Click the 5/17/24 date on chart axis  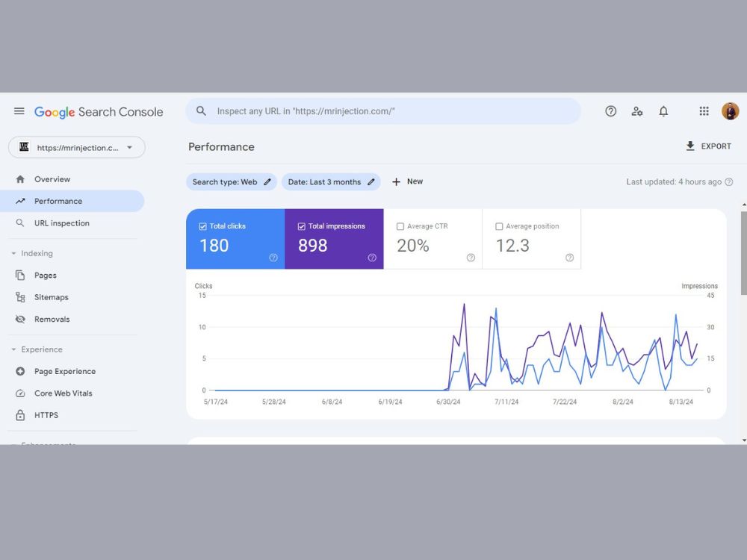(x=216, y=402)
